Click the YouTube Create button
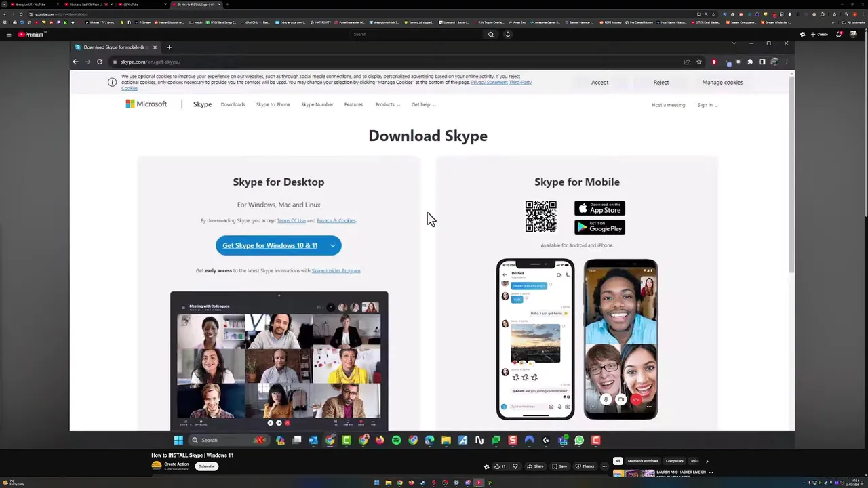This screenshot has width=868, height=488. pyautogui.click(x=820, y=34)
